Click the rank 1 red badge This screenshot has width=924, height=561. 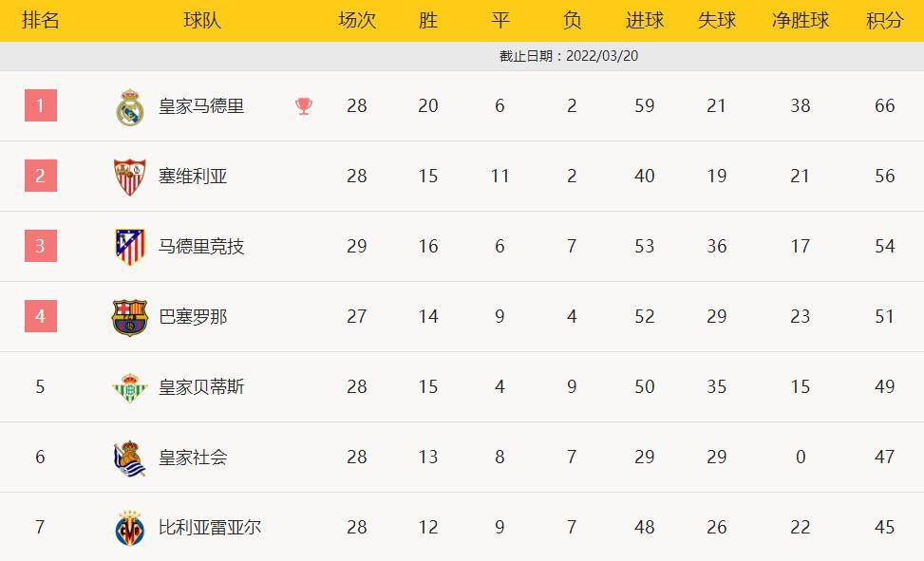(40, 105)
